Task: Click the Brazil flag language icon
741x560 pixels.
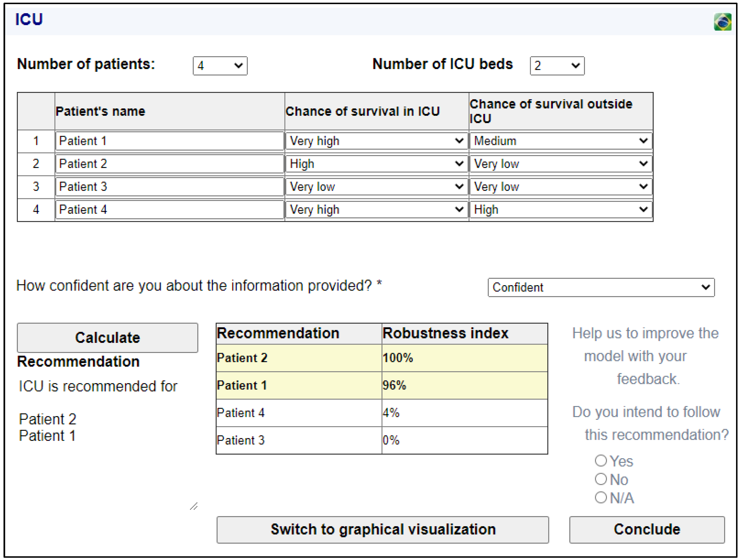Action: click(x=723, y=22)
